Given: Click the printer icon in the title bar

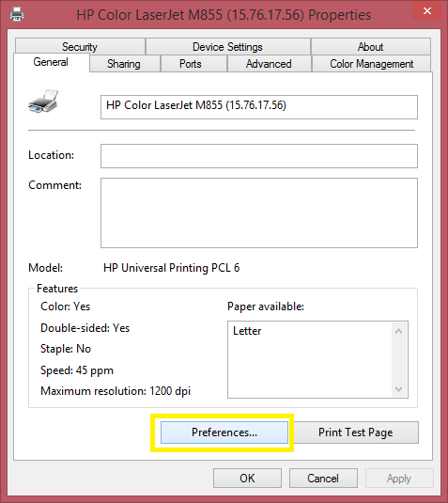Looking at the screenshot, I should (x=17, y=14).
